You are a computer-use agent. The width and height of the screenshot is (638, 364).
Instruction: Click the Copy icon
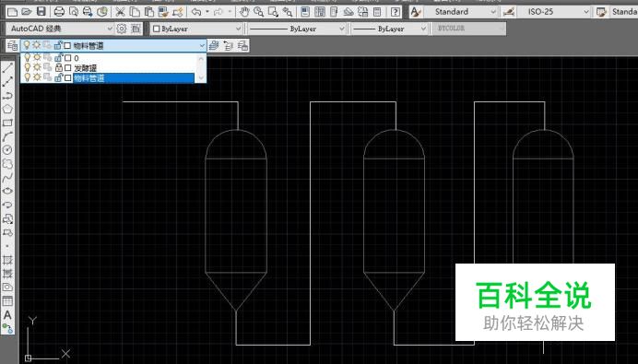tap(135, 12)
